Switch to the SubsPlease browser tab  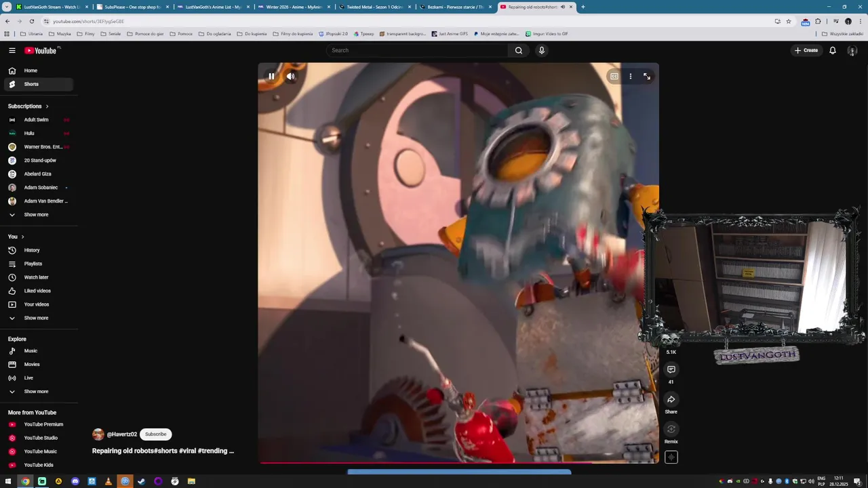coord(132,7)
